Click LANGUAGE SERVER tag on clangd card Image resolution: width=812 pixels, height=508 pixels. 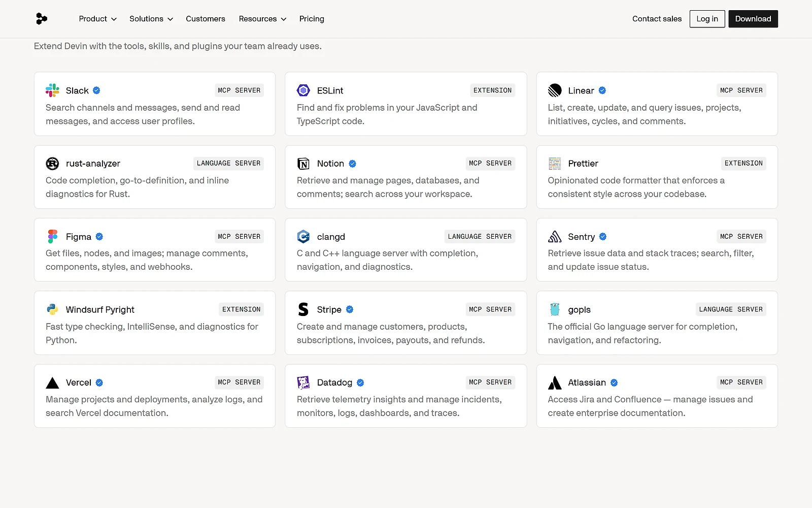point(480,236)
